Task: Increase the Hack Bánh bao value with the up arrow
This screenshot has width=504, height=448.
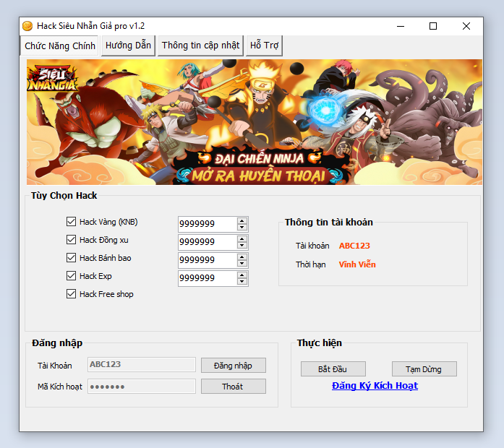Action: point(242,257)
